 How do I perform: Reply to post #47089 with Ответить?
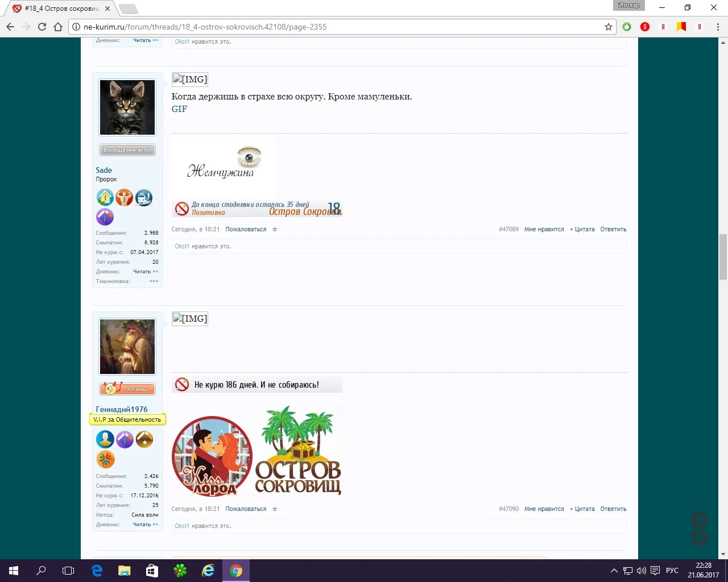[x=613, y=230]
